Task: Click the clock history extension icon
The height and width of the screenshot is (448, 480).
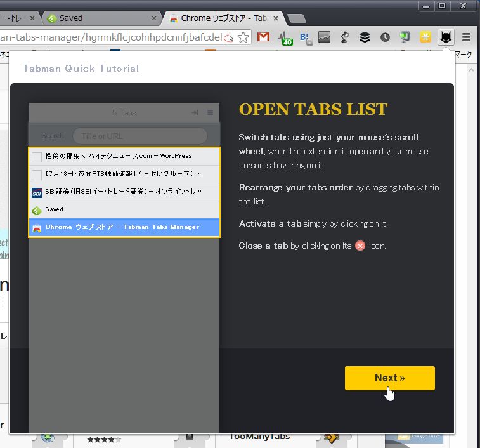Action: pos(385,37)
